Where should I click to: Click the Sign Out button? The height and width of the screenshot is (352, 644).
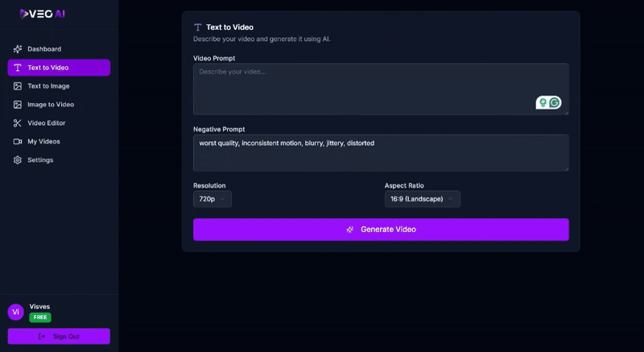pos(59,337)
